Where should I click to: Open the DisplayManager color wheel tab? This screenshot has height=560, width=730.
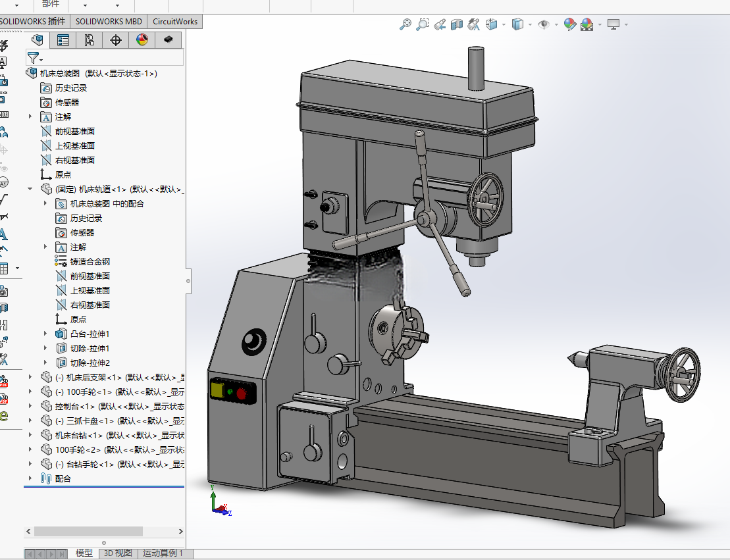click(142, 40)
